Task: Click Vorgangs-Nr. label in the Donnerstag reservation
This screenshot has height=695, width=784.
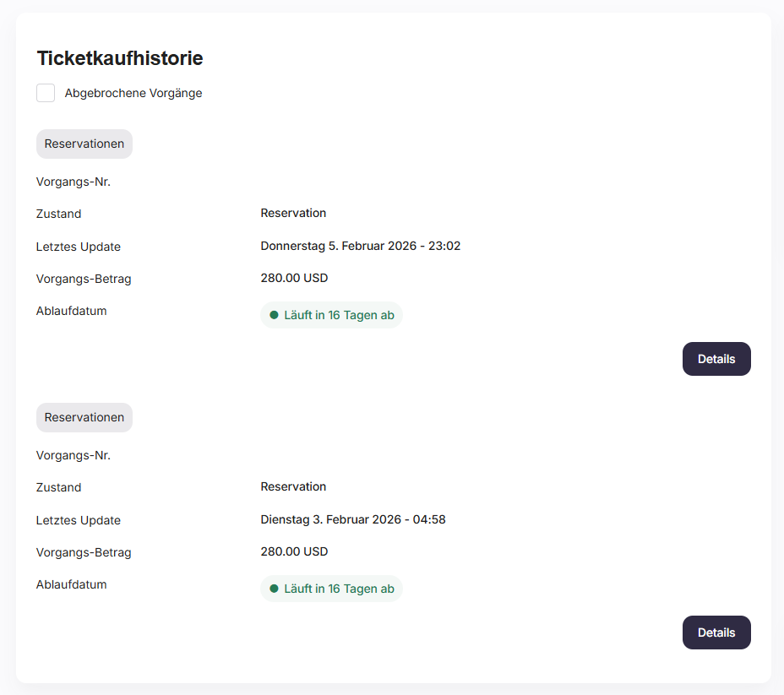Action: coord(73,182)
